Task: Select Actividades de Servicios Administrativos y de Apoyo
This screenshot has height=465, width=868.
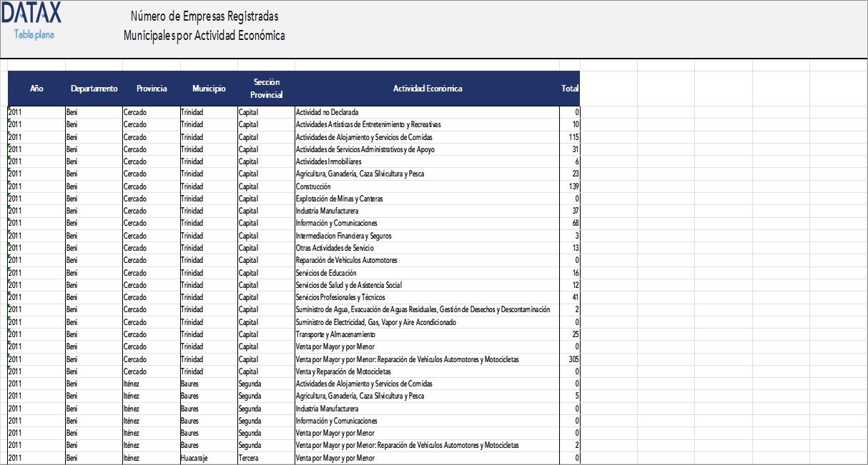Action: tap(428, 149)
